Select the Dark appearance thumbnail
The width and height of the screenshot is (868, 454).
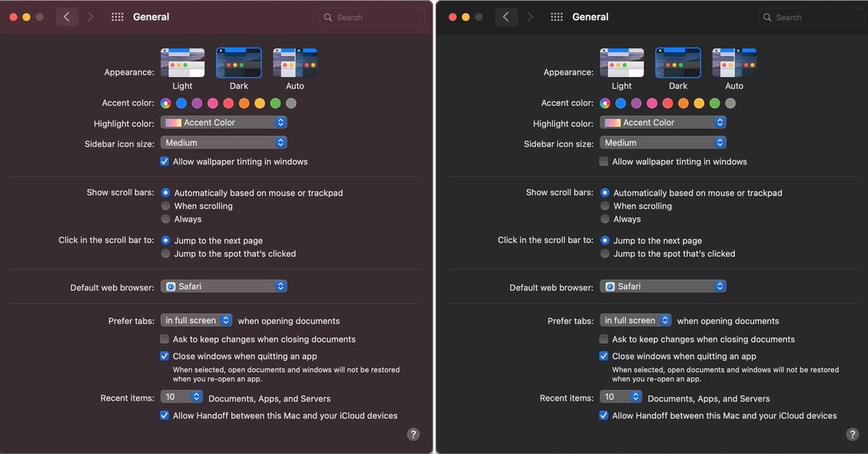click(x=239, y=63)
